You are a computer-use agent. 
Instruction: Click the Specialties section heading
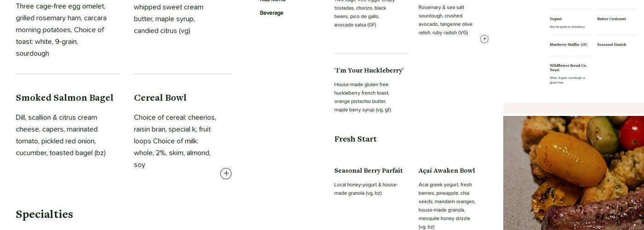point(45,214)
